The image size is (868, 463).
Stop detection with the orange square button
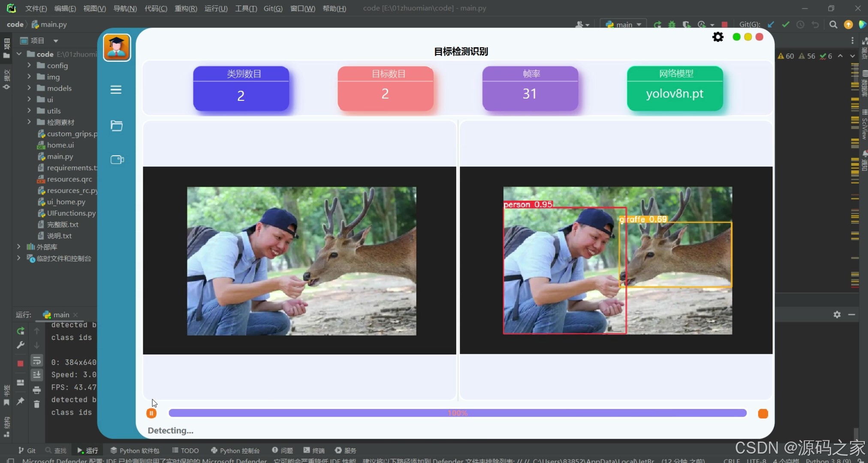[763, 414]
